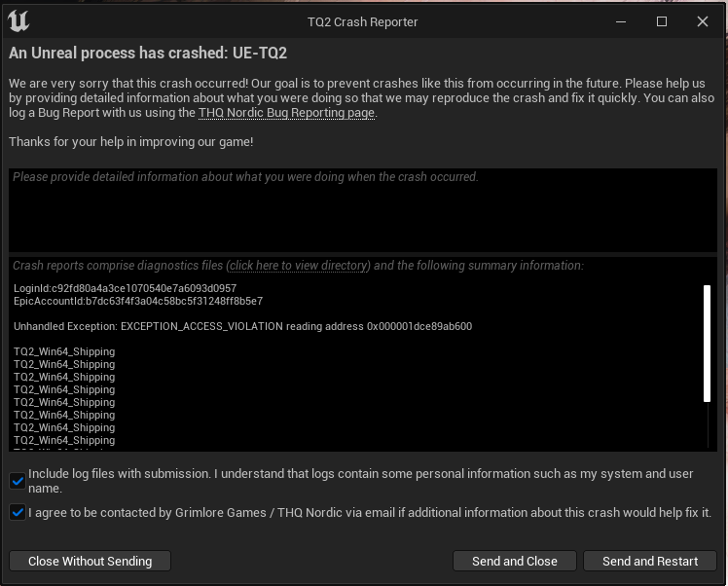728x586 pixels.
Task: Click the first TQ2_Win64_Shipping stack entry
Action: point(64,351)
